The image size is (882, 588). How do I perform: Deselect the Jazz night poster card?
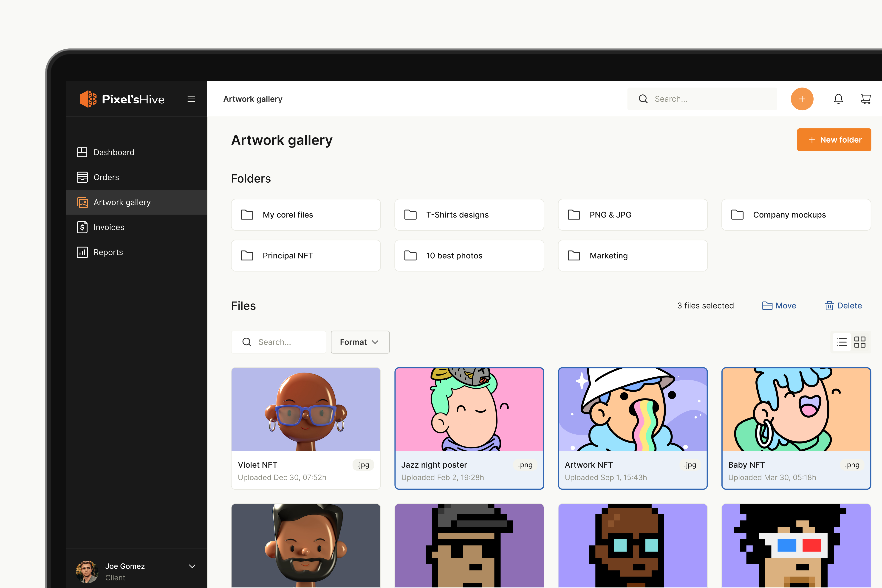469,429
